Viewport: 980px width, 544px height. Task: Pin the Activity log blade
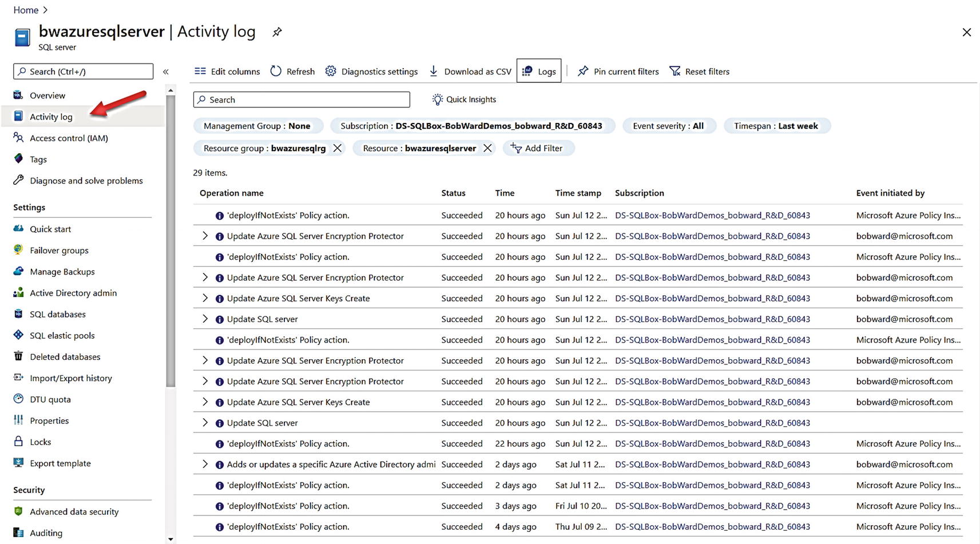pyautogui.click(x=277, y=32)
